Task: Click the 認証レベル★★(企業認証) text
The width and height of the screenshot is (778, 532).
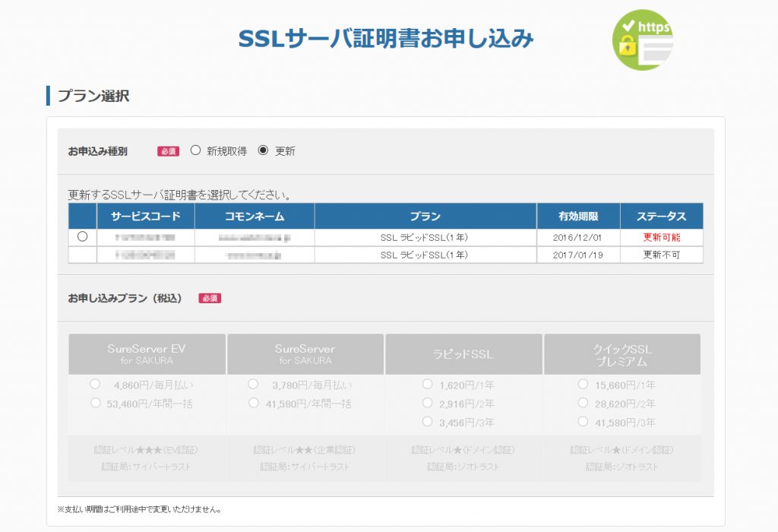Action: (x=304, y=450)
